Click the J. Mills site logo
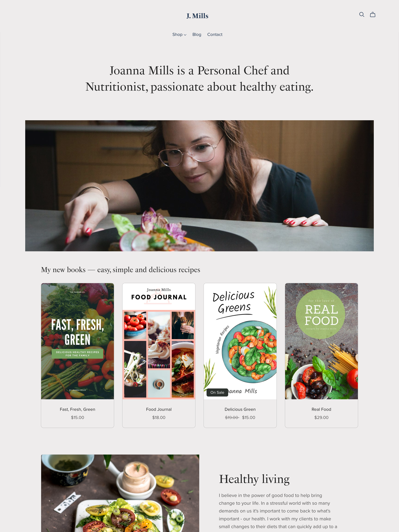This screenshot has height=532, width=399. [197, 16]
